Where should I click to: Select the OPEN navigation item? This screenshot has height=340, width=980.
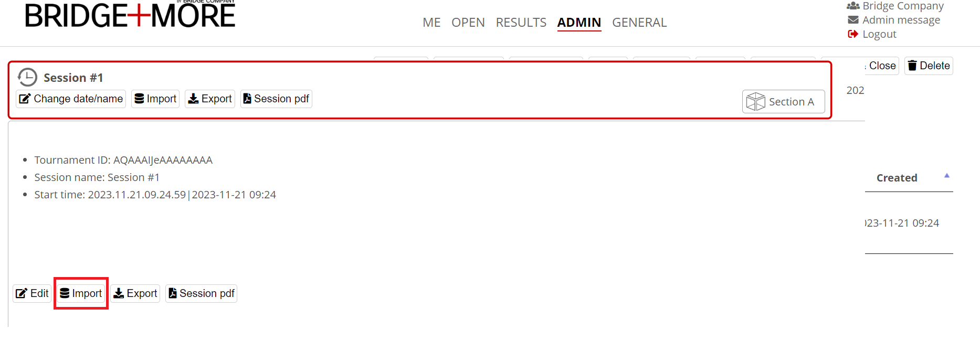(468, 23)
